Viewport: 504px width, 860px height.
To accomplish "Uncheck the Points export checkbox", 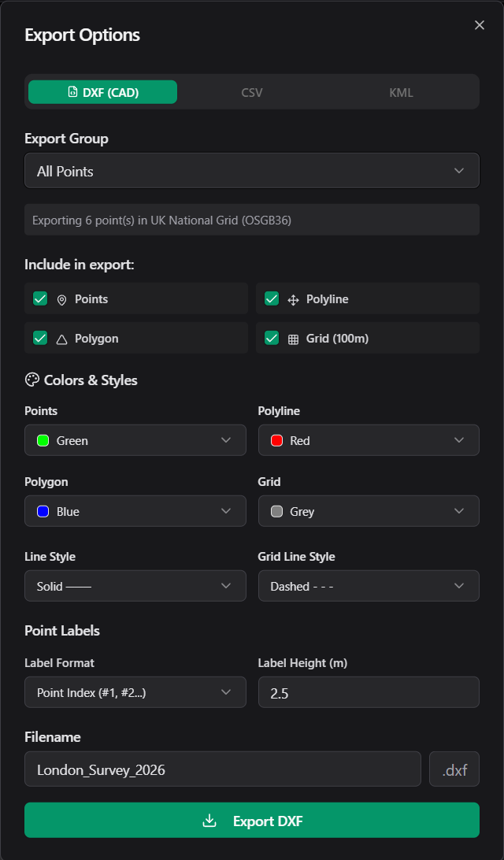I will 40,298.
